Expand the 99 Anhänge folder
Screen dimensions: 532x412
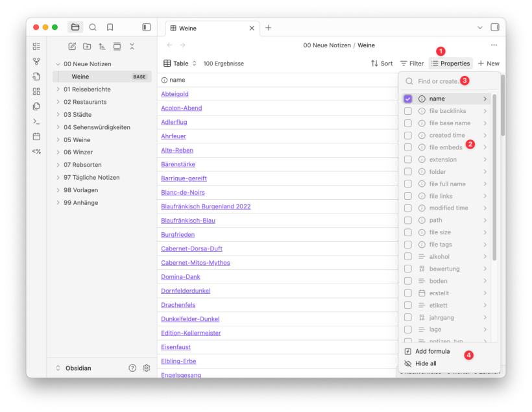click(58, 202)
